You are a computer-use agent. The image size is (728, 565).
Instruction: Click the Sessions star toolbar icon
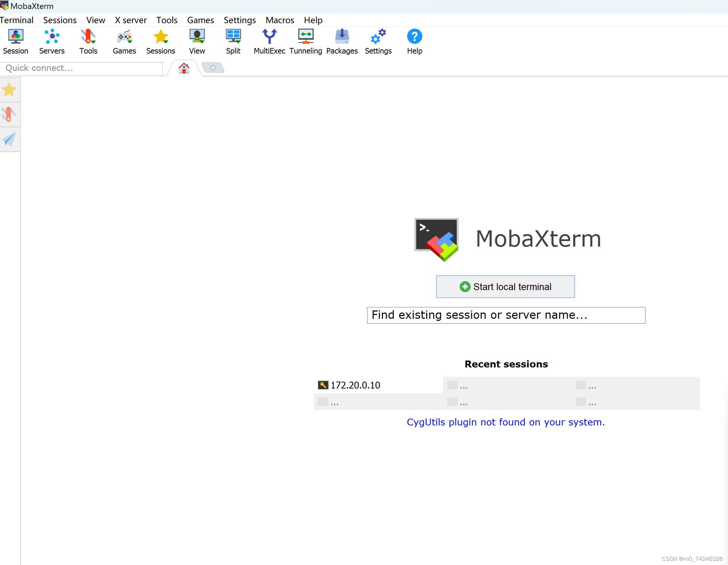pos(161,41)
